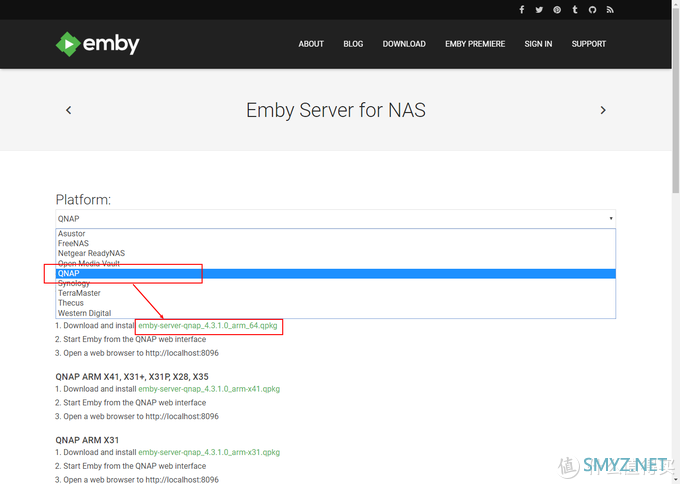The height and width of the screenshot is (484, 680).
Task: Select TerraMaster in platform list
Action: click(335, 293)
